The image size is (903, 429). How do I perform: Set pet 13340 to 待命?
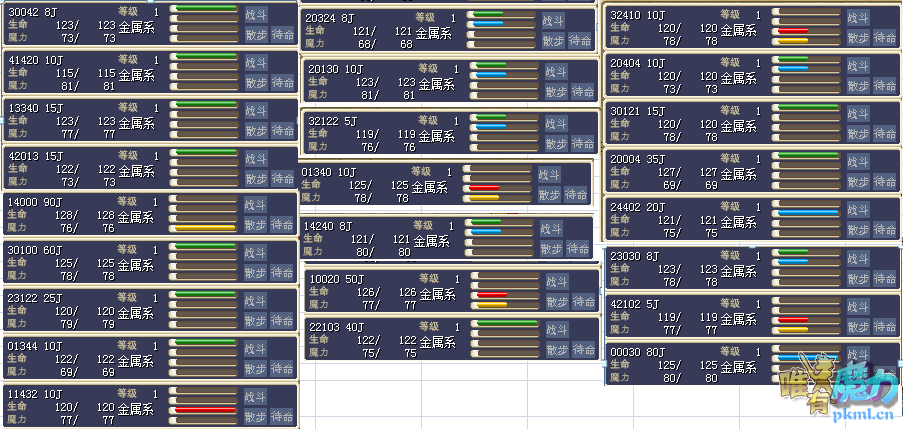pyautogui.click(x=283, y=130)
